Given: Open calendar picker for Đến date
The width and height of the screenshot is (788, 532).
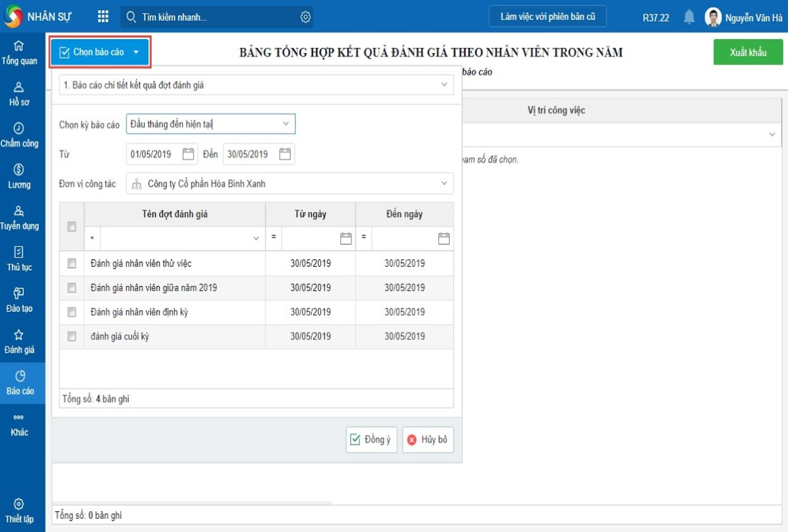Looking at the screenshot, I should [x=285, y=154].
